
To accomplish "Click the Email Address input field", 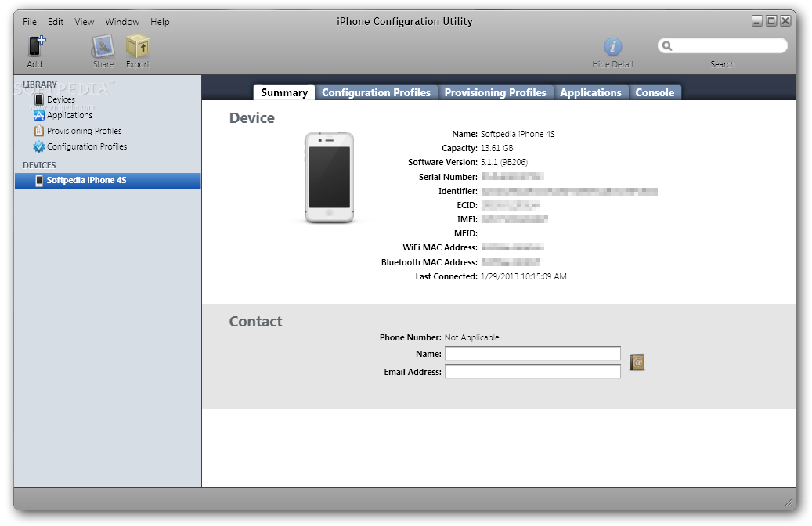I will (532, 372).
